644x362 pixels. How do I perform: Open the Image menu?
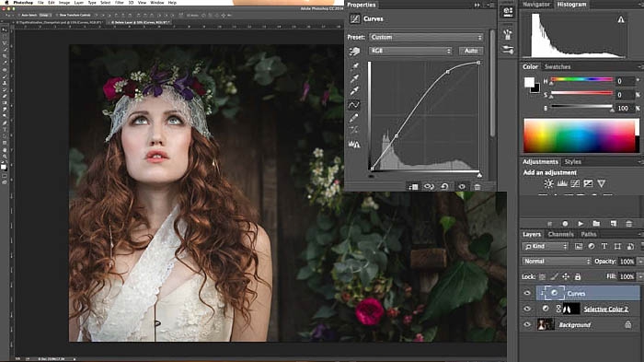(x=64, y=3)
